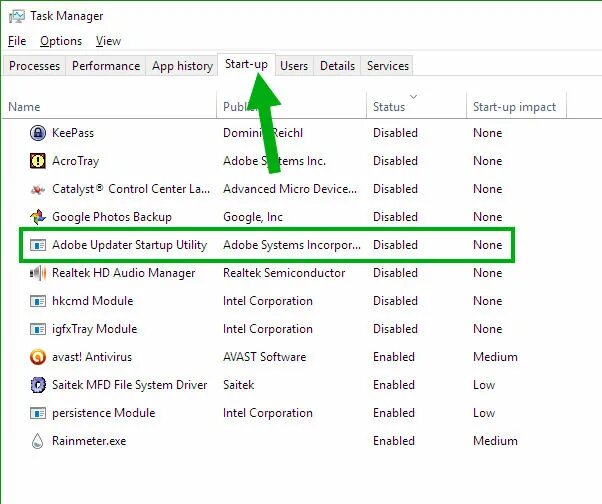Select the Start-up tab
The width and height of the screenshot is (602, 504).
[246, 64]
